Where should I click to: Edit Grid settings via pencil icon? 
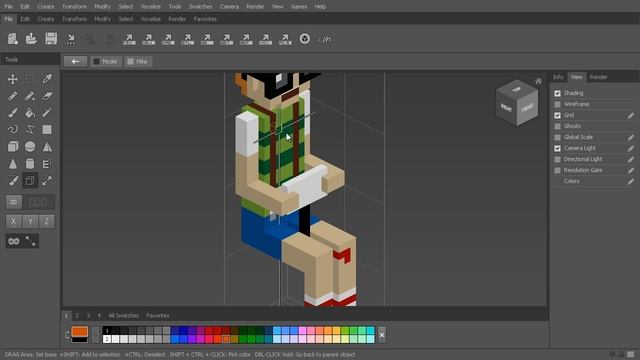click(x=631, y=116)
